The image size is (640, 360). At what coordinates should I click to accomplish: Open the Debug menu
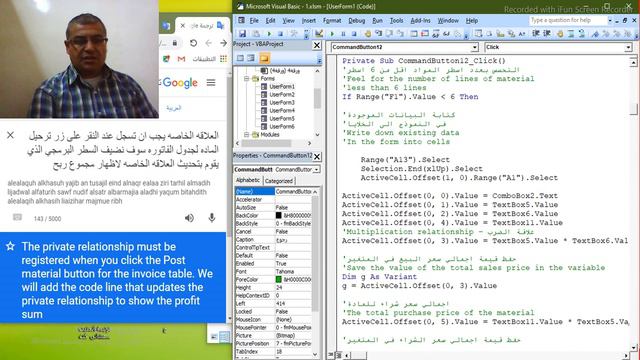356,20
